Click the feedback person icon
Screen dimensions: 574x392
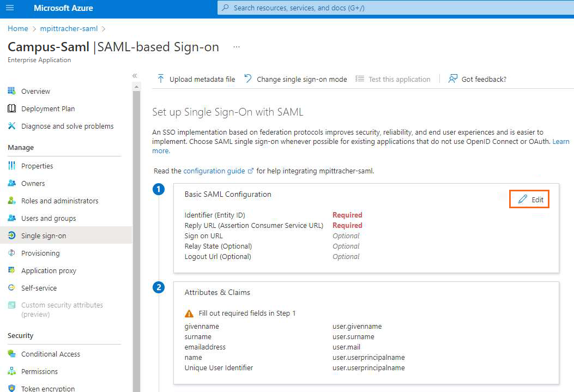coord(453,79)
